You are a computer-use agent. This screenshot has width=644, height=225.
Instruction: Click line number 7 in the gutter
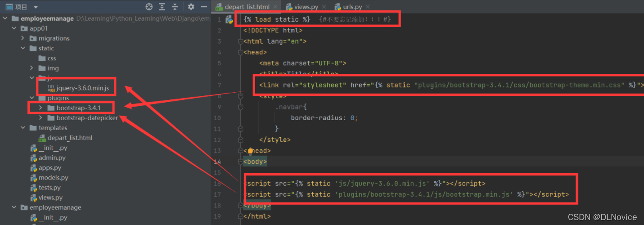click(x=219, y=85)
